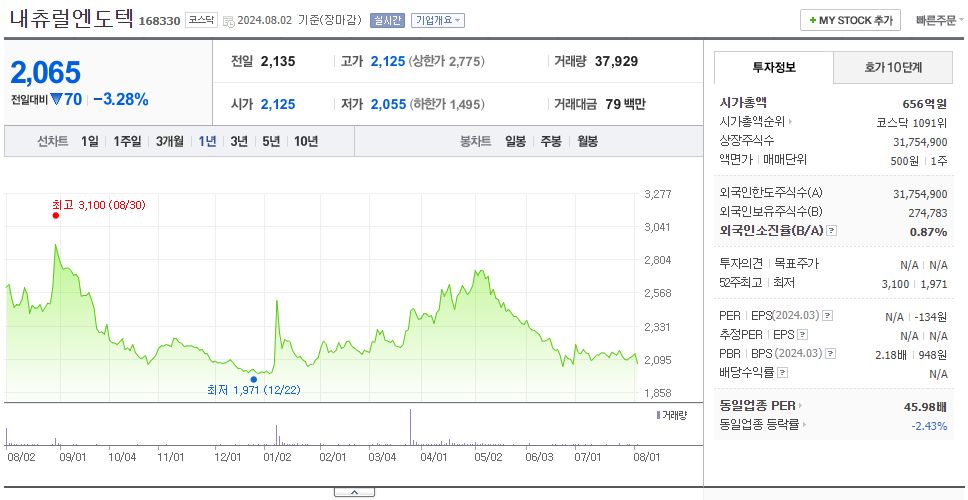Click the 거래량 37,929 value
The image size is (968, 500).
click(616, 61)
